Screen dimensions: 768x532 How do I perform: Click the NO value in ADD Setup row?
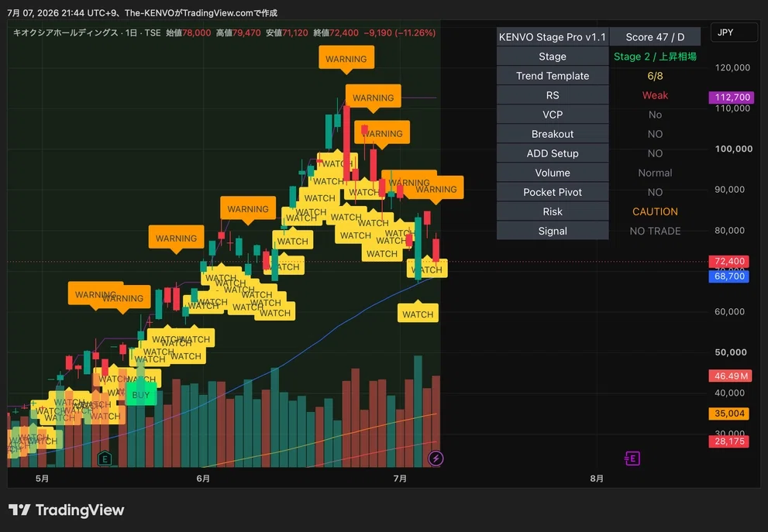point(655,153)
